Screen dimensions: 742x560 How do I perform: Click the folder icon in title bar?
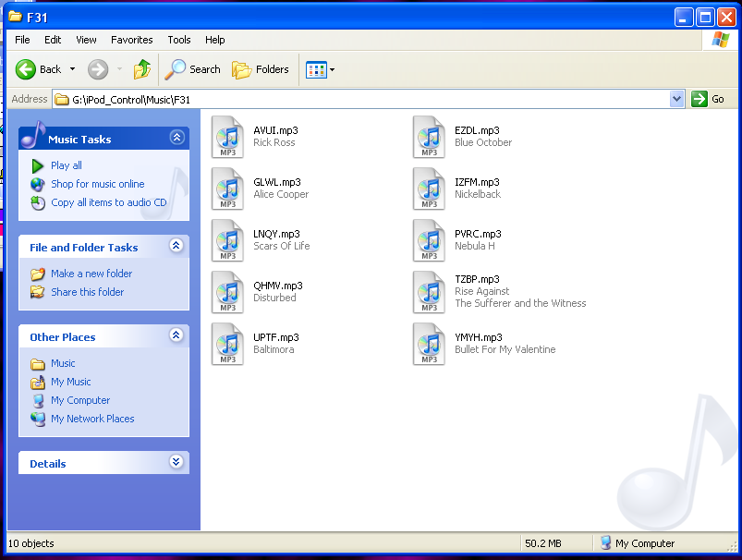16,17
